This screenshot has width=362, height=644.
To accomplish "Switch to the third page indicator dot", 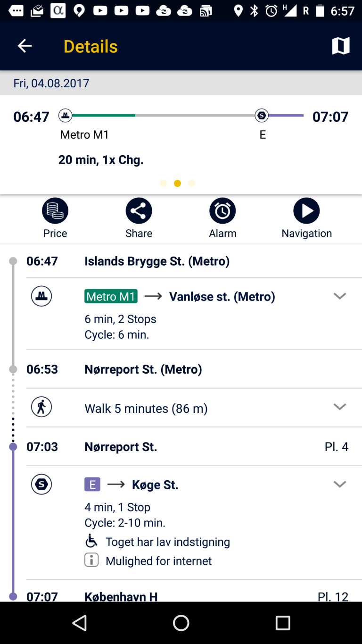I will tap(191, 184).
